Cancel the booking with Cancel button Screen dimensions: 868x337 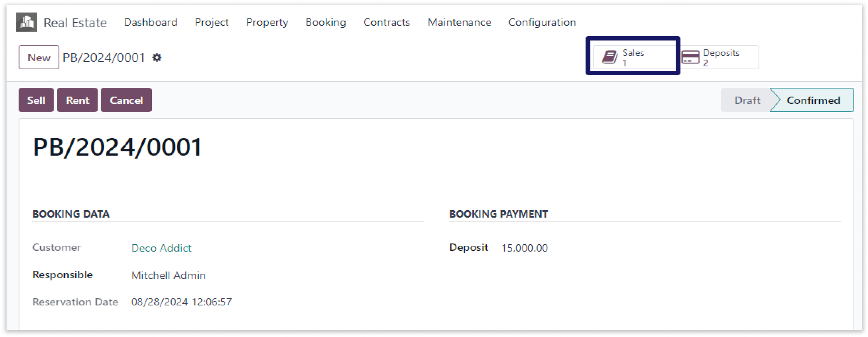126,100
